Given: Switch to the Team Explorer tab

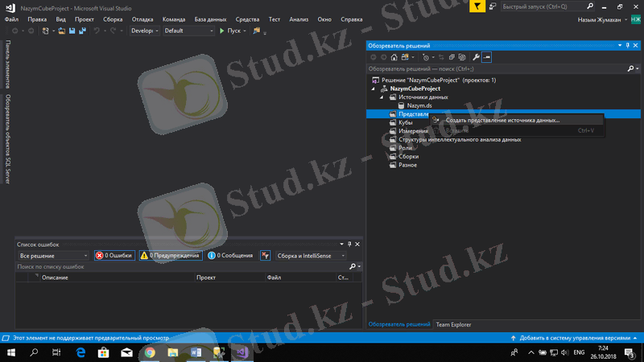Looking at the screenshot, I should tap(453, 324).
